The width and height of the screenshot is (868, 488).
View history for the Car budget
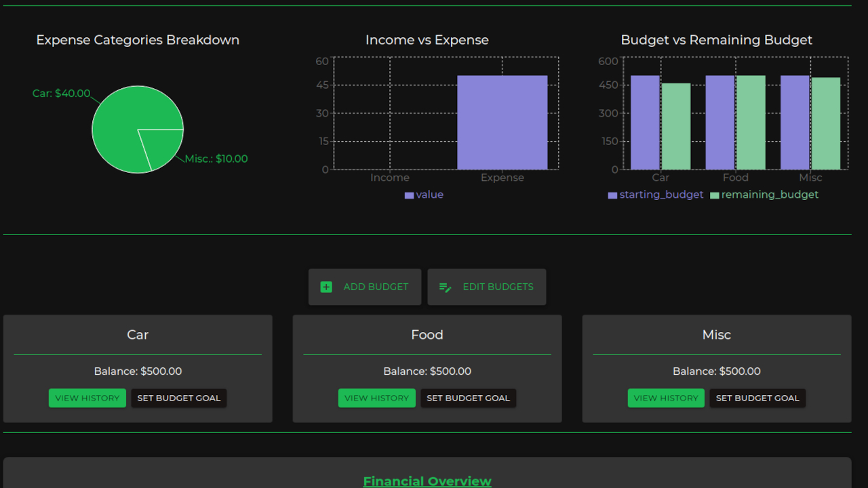(87, 398)
